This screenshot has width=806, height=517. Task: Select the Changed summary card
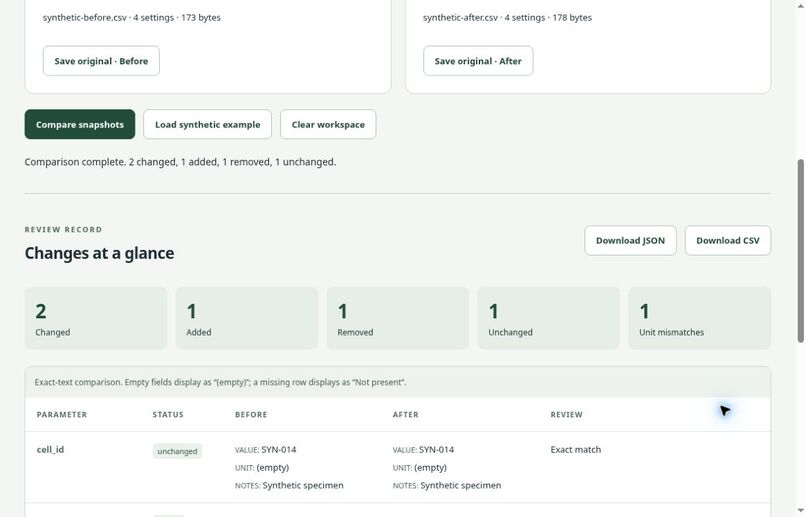(96, 318)
